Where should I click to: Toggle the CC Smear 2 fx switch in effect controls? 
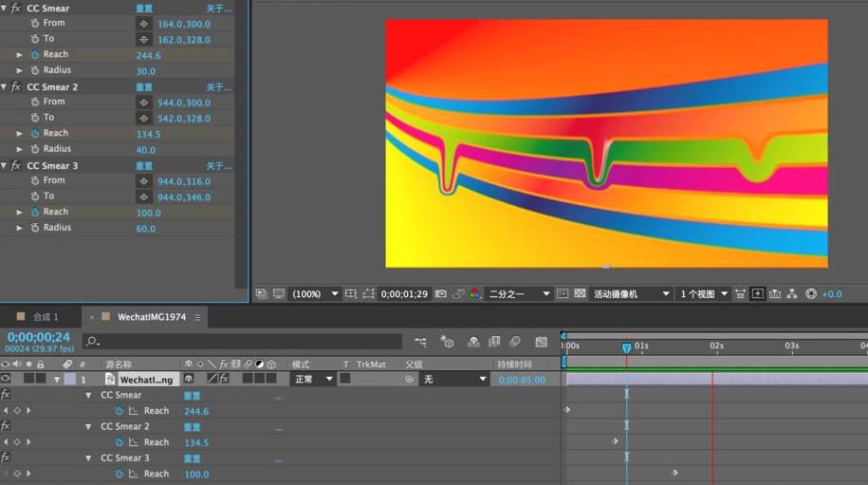click(16, 87)
